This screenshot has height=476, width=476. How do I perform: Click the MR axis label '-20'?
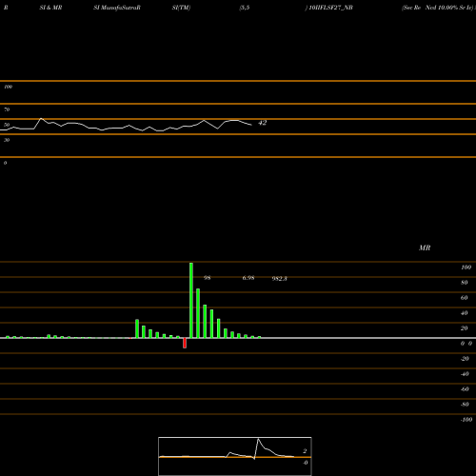pyautogui.click(x=465, y=359)
